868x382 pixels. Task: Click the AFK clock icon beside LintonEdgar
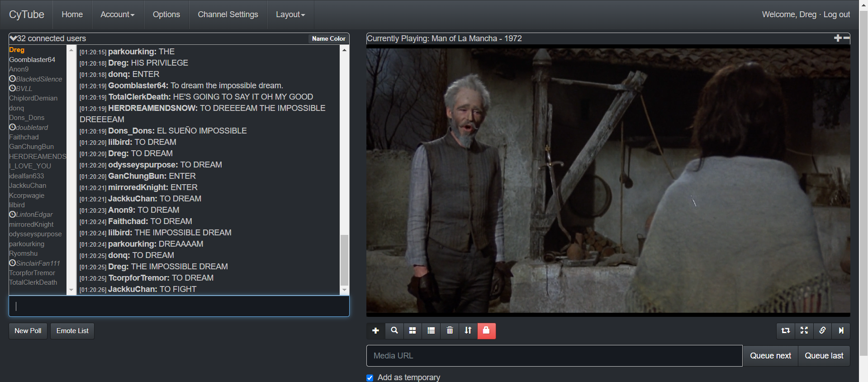point(13,214)
